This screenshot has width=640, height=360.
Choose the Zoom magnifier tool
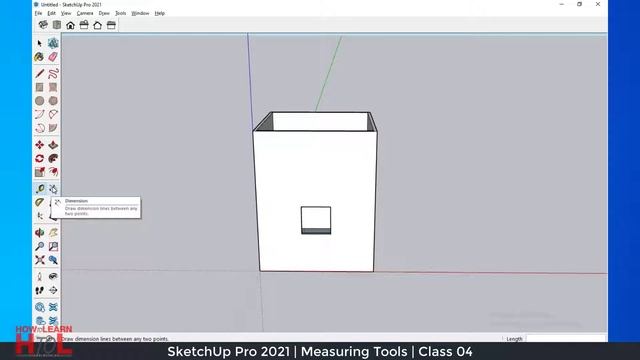(x=40, y=246)
